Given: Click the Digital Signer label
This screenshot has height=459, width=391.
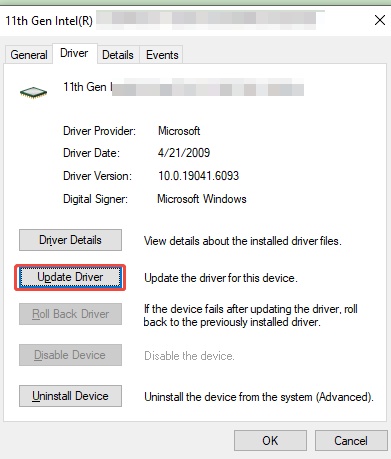Looking at the screenshot, I should point(95,199).
